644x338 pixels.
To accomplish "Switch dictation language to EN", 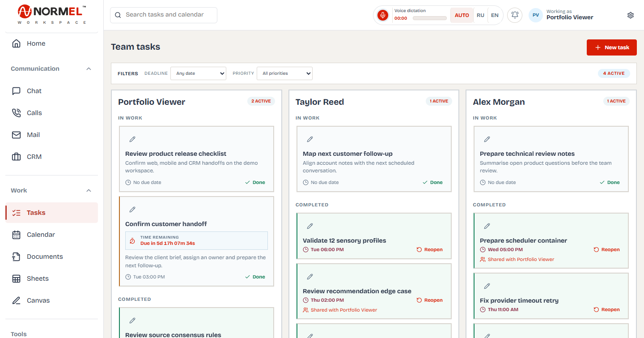I will point(495,15).
